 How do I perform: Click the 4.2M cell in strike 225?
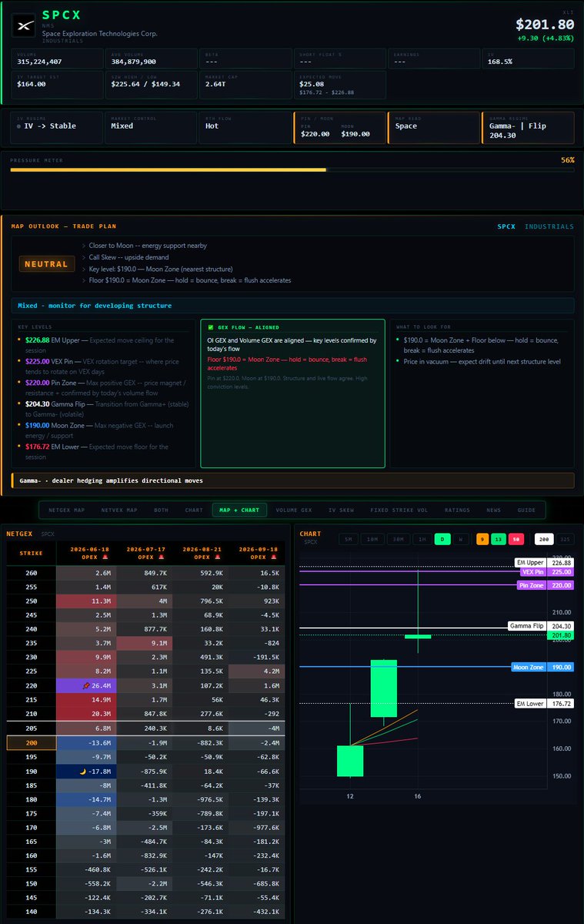[256, 671]
